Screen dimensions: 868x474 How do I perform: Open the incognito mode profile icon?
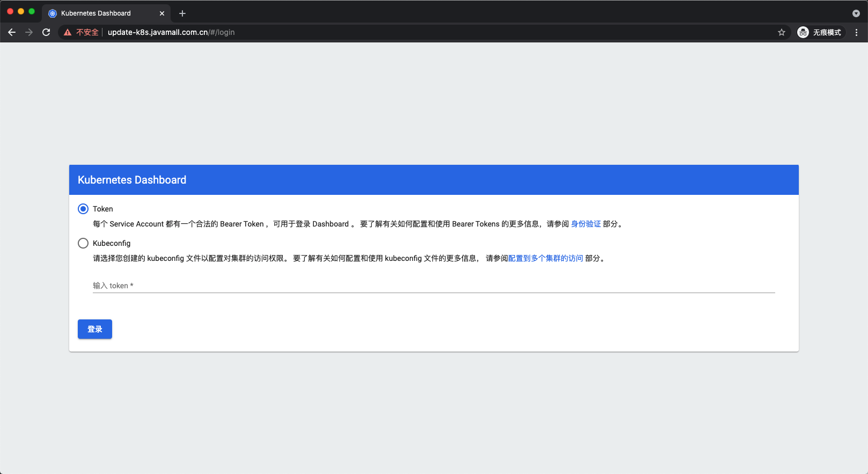click(x=803, y=32)
